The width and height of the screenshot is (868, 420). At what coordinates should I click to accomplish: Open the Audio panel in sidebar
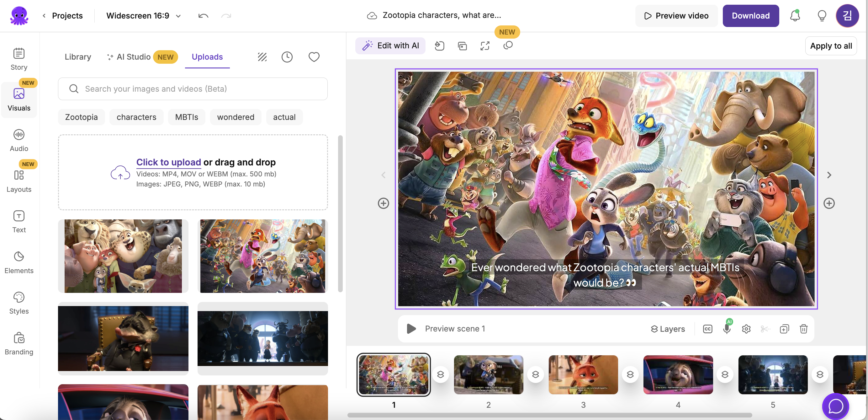point(19,140)
